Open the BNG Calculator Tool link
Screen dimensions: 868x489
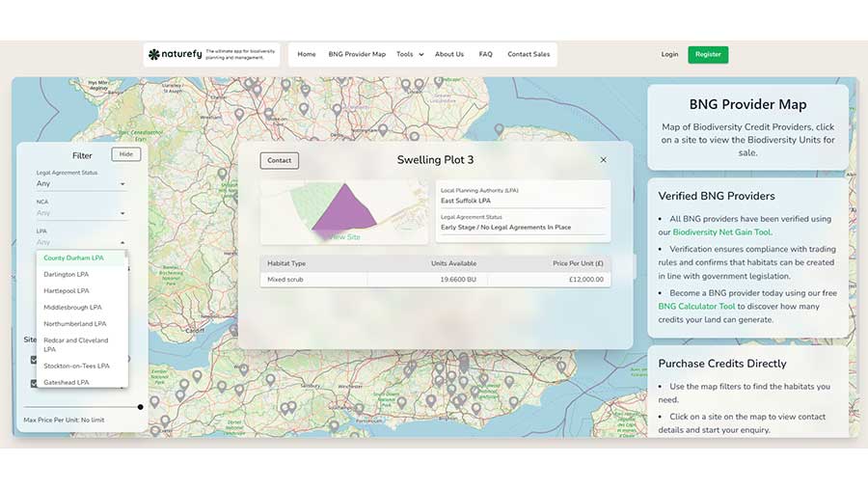click(x=696, y=307)
